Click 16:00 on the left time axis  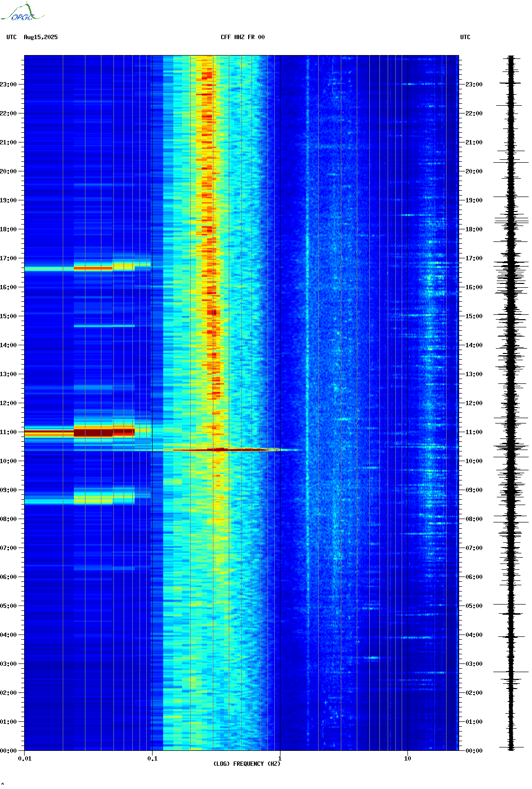pos(8,287)
